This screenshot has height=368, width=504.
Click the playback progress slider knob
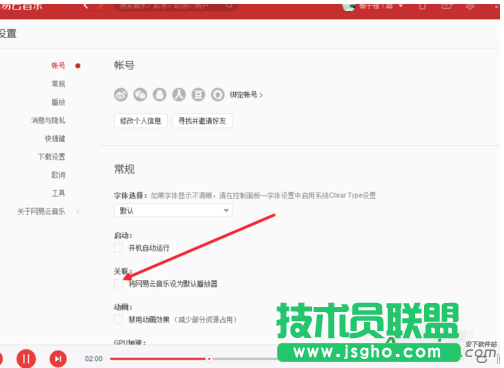pyautogui.click(x=209, y=359)
